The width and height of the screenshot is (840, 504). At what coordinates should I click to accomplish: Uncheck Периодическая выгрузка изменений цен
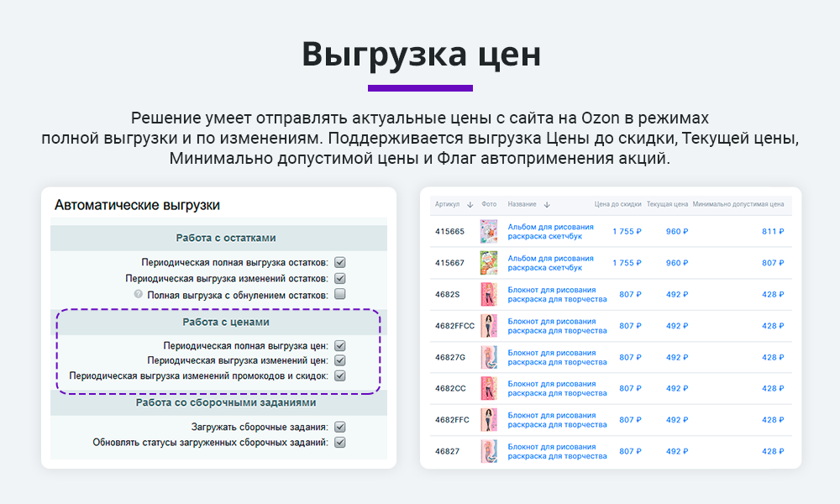[340, 360]
